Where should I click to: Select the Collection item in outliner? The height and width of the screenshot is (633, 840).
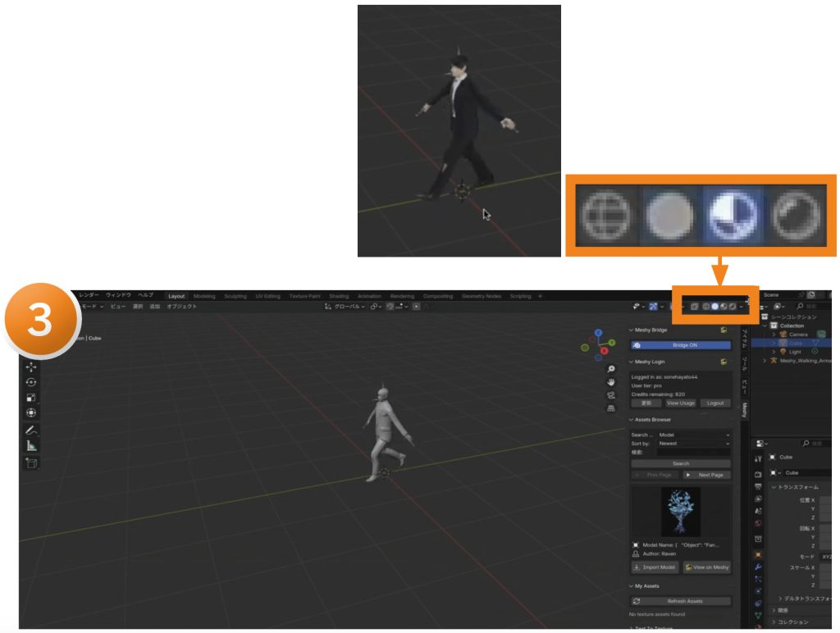792,326
